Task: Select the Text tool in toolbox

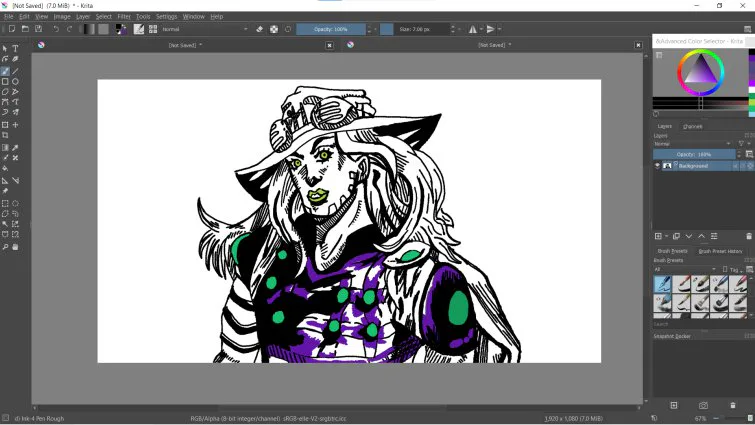Action: pyautogui.click(x=15, y=49)
